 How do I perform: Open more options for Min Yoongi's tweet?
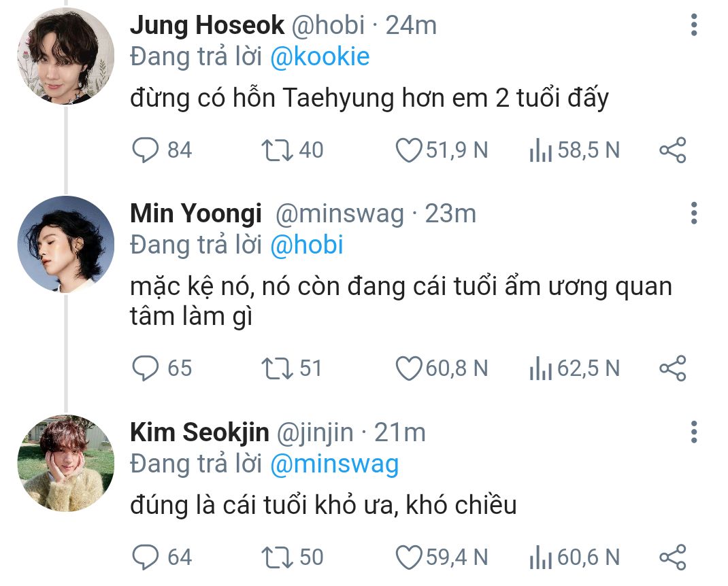(694, 213)
